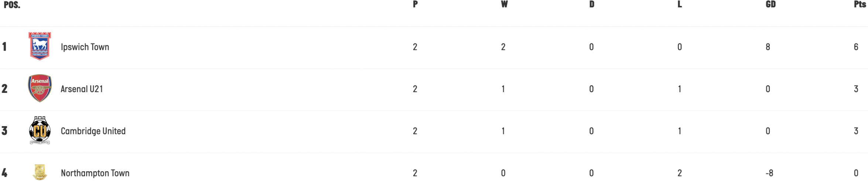The image size is (868, 185).
Task: Open the Arsenal U21 team link
Action: [82, 89]
